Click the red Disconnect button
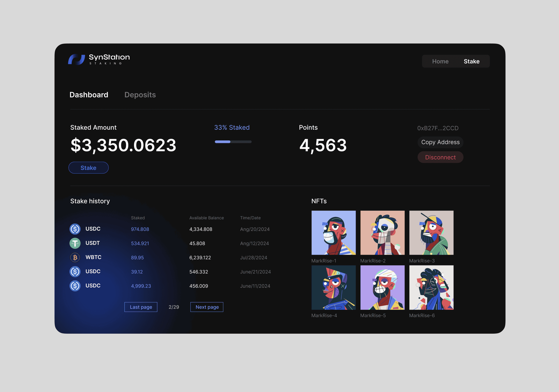Screen dimensions: 559x392 (440, 157)
